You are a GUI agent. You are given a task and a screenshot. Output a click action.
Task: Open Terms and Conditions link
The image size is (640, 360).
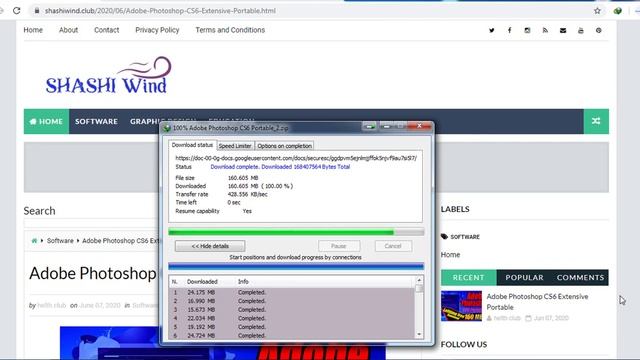tap(230, 30)
